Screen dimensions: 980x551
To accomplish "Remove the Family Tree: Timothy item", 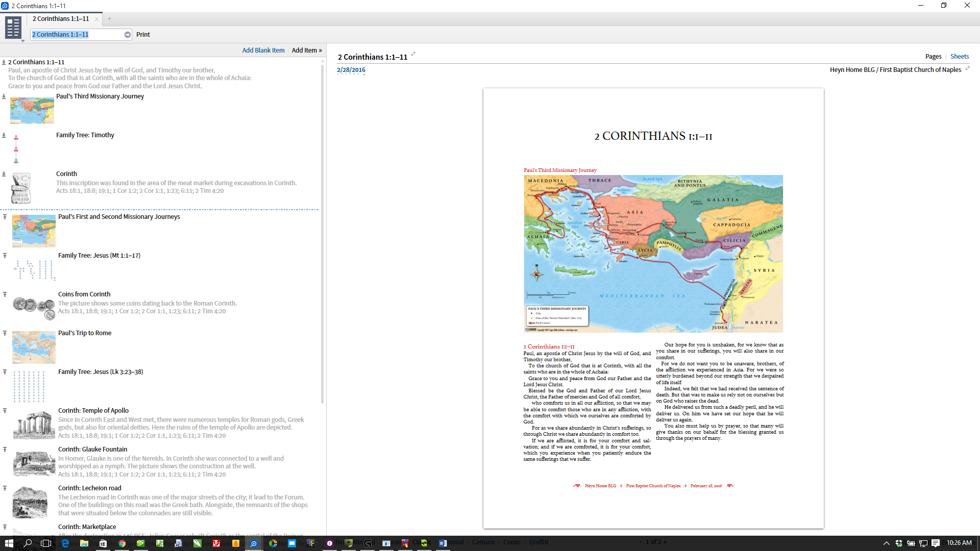I will pos(4,135).
